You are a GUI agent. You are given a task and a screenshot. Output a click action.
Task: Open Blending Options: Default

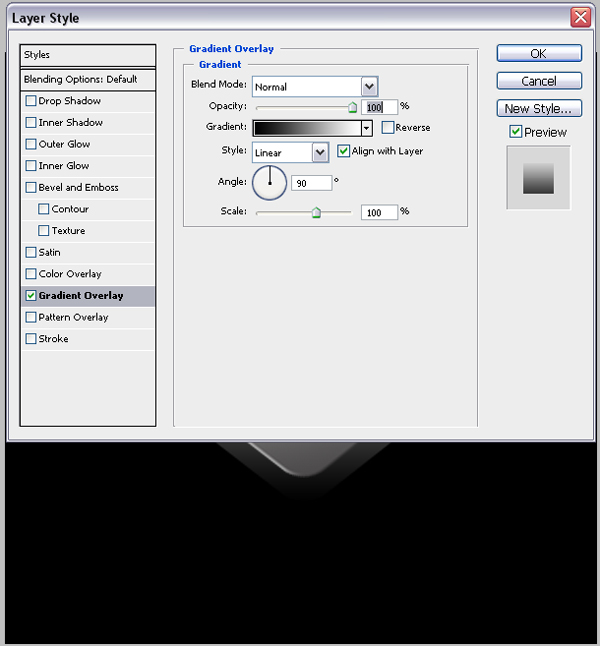(x=88, y=80)
